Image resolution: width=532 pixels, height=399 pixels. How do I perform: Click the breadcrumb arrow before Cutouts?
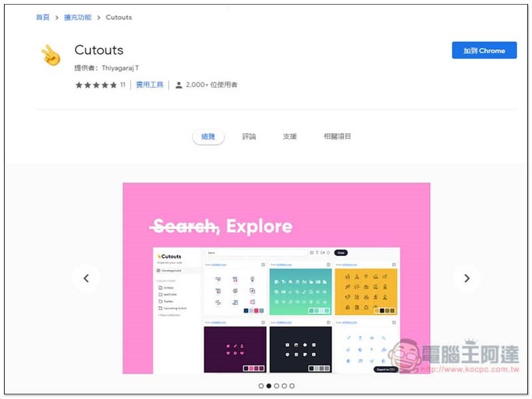point(98,17)
